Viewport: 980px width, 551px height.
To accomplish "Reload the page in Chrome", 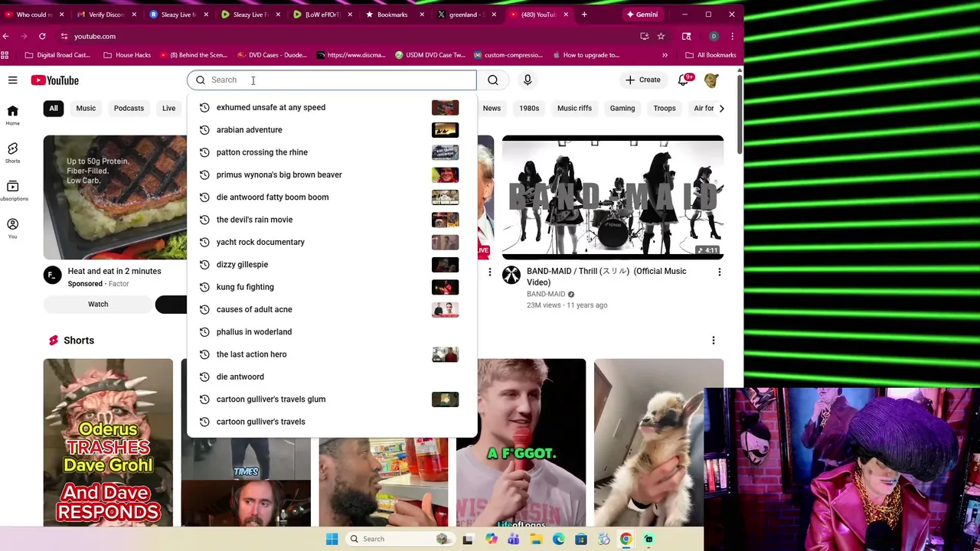I will (42, 36).
